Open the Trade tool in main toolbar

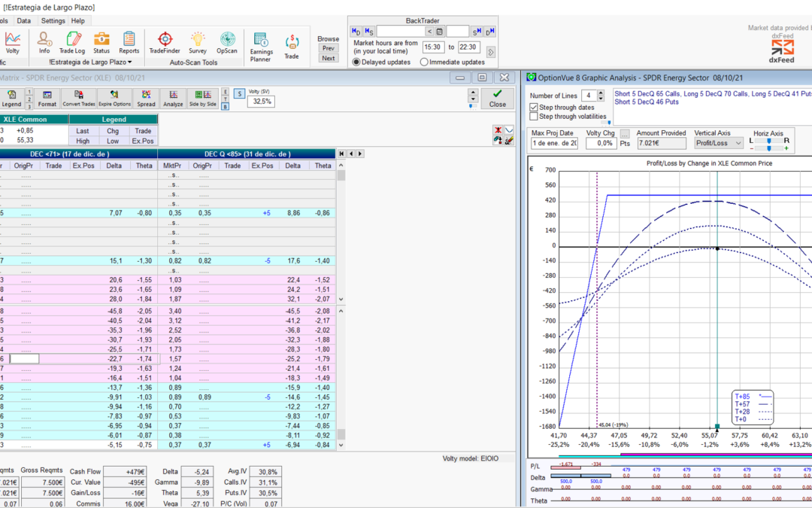pos(292,47)
